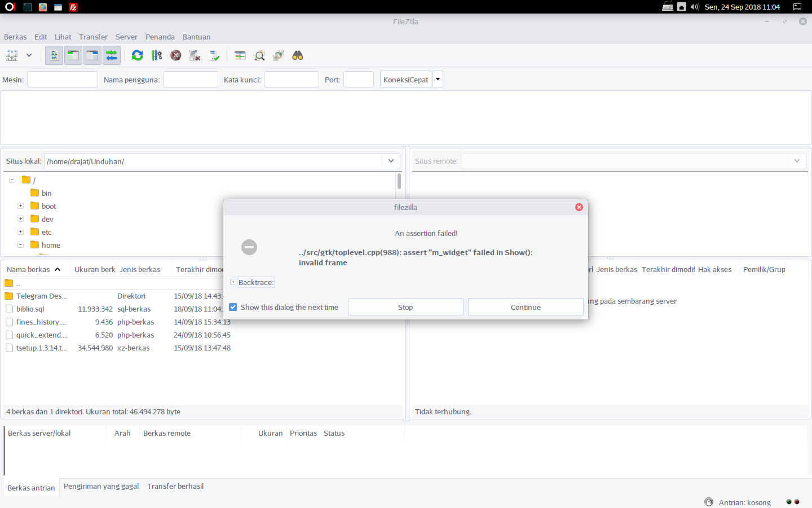Image resolution: width=812 pixels, height=508 pixels.
Task: Click the clock Sen, 24 Sep 2018
Action: pos(742,7)
